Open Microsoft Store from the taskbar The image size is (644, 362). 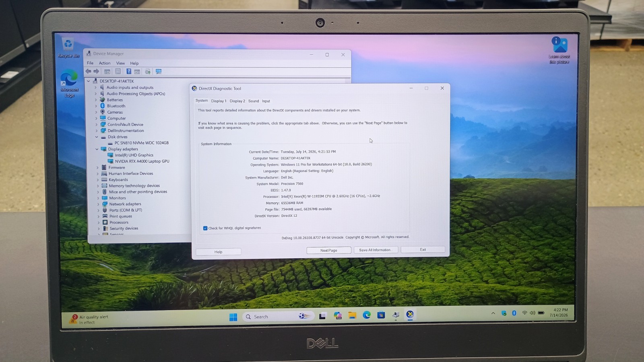tap(381, 315)
